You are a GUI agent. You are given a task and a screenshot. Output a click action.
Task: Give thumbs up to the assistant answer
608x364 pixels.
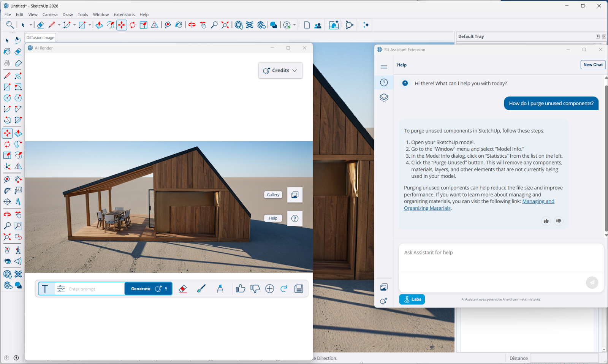tap(546, 221)
